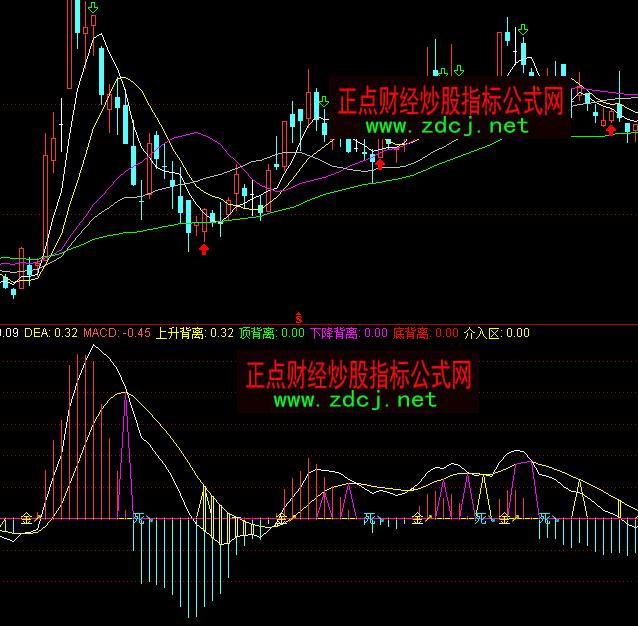The image size is (638, 626).
Task: Open www.zdcj.net link in lower MACD panel
Action: [354, 400]
